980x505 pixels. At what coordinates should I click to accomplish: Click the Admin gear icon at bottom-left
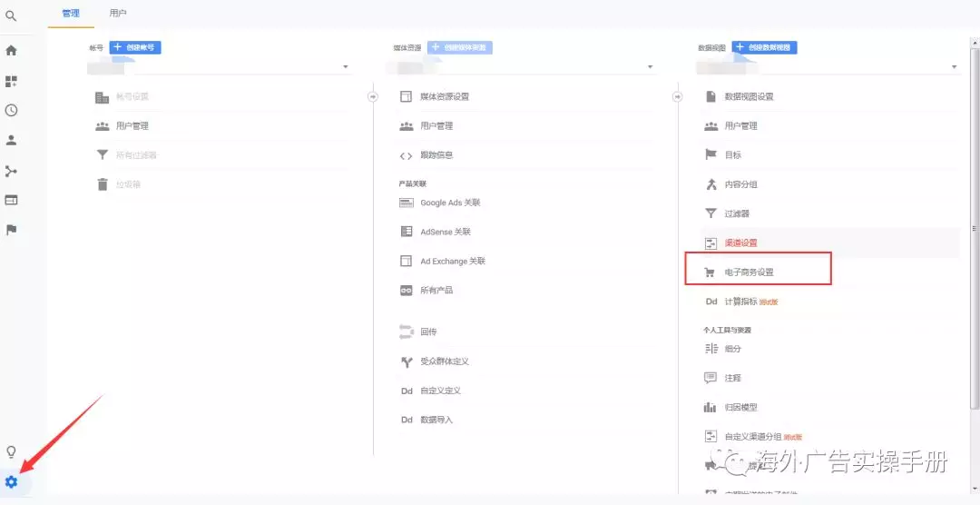click(x=11, y=481)
